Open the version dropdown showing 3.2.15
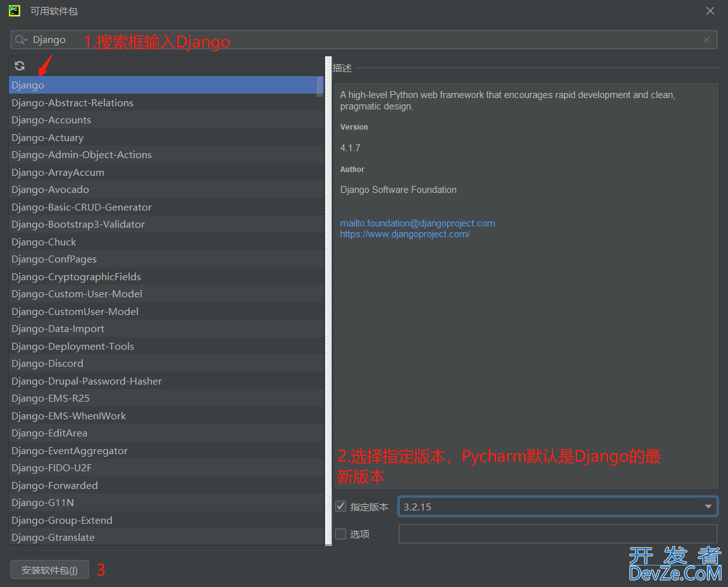Viewport: 728px width, 587px height. point(558,507)
